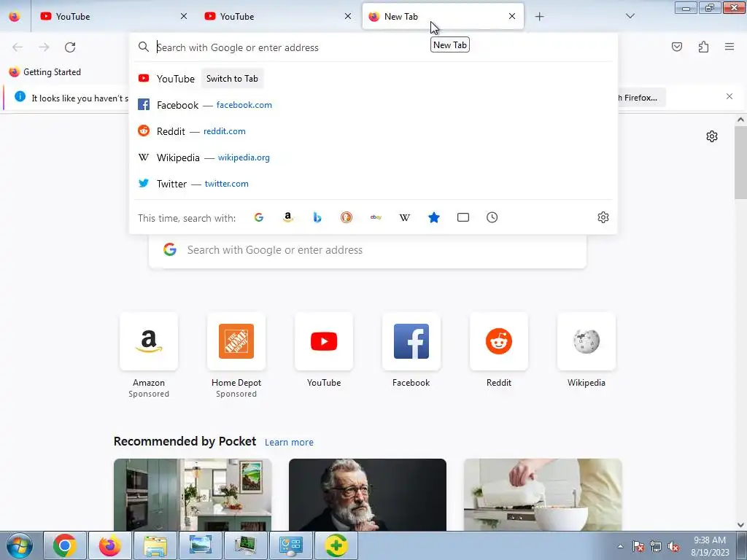Go forward one page
The image size is (747, 560).
pos(44,47)
